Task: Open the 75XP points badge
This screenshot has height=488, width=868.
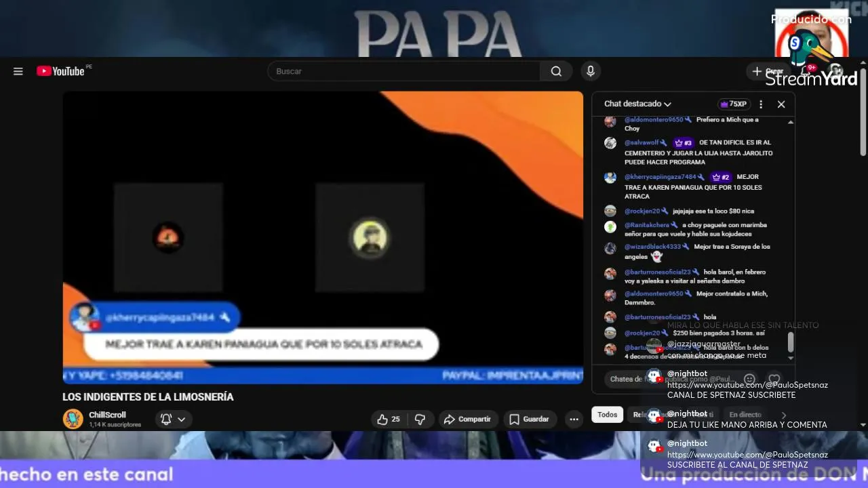Action: [734, 104]
